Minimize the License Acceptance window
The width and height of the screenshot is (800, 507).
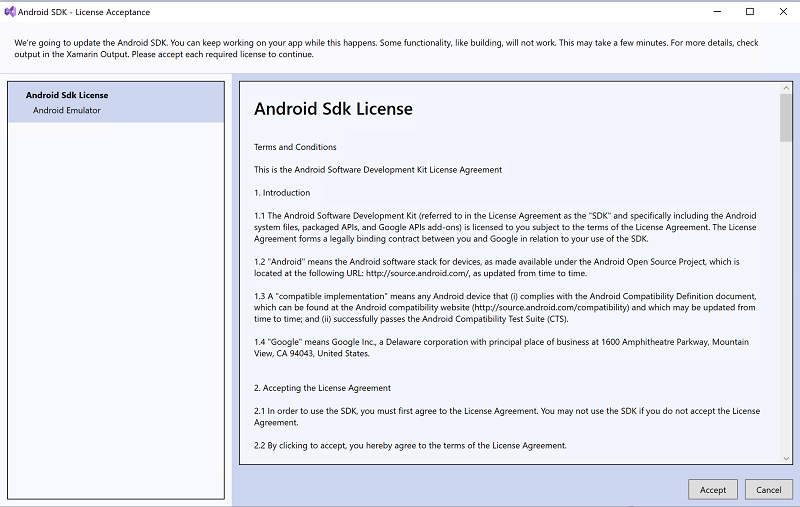[717, 12]
